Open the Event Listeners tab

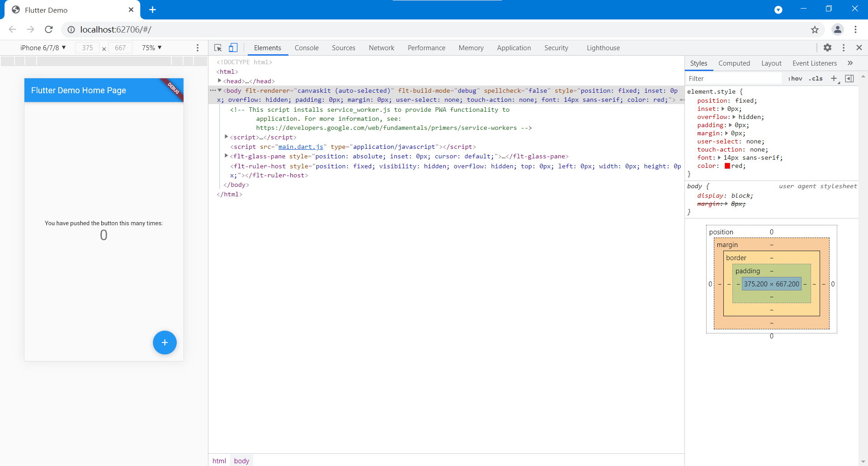[815, 63]
